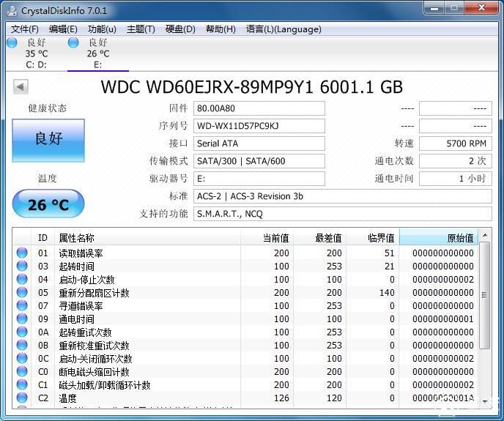This screenshot has width=504, height=421.
Task: Click status orb for row 05 重新分配扇区计数
Action: tap(22, 292)
